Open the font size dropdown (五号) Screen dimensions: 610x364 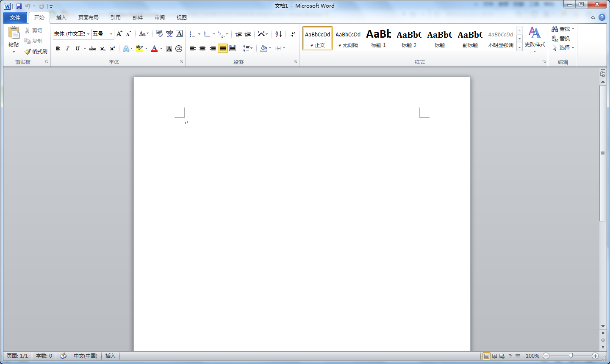tap(111, 34)
